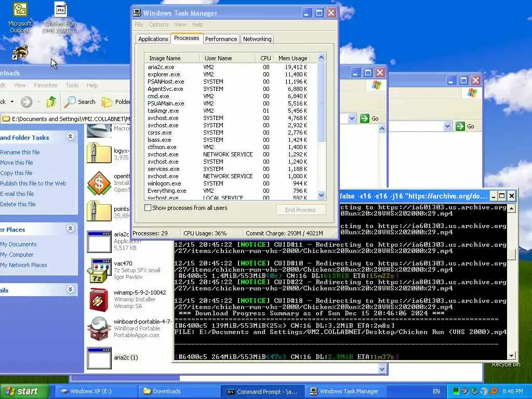Click the orange magnifier Everything tray icon
The height and width of the screenshot is (399, 532).
(x=494, y=391)
